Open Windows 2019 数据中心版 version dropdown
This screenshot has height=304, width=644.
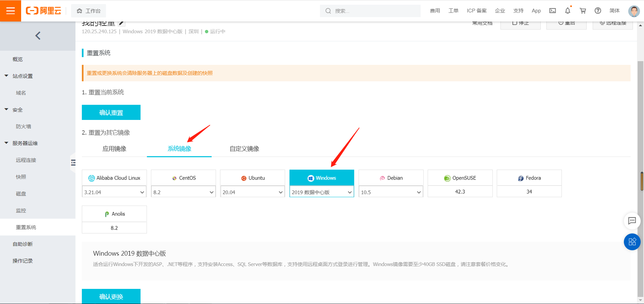click(x=322, y=192)
